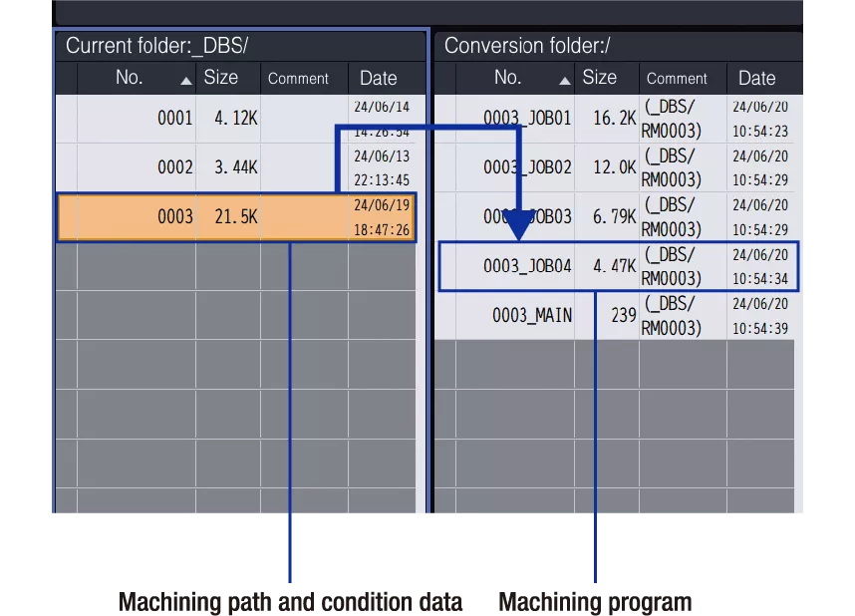Viewport: 855px width, 616px height.
Task: Select the 0003_JOB03 file row
Action: (x=527, y=217)
